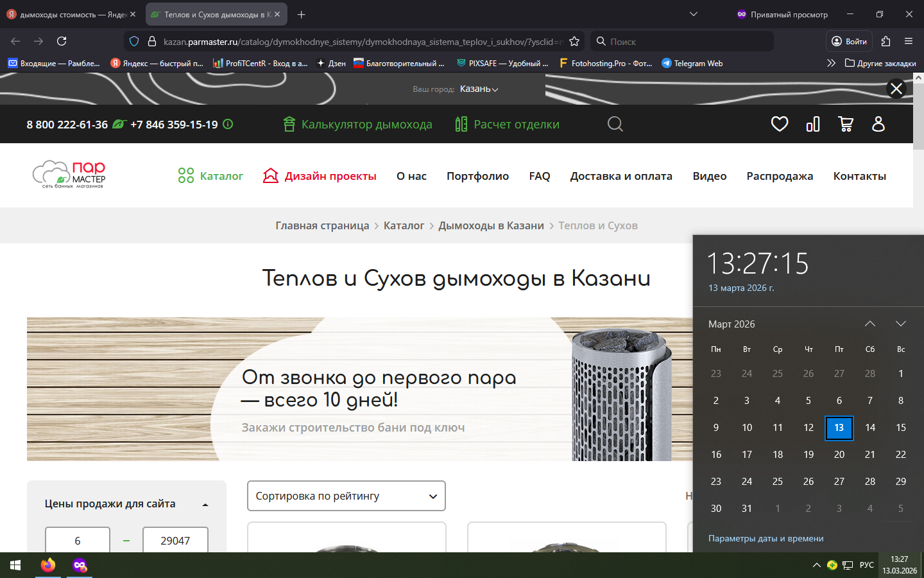Open the user account profile icon
Screen dimensions: 924x578
878,124
